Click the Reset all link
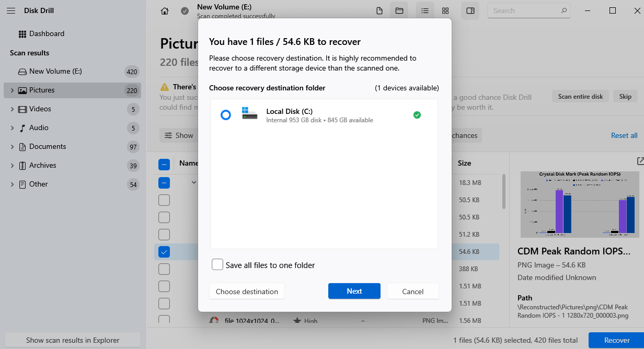 pos(624,135)
